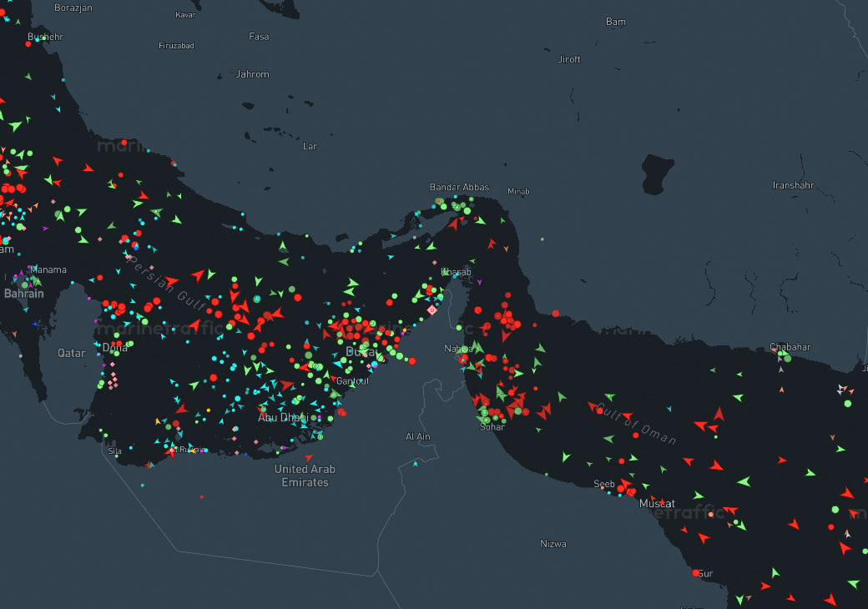
Task: Click the dark lake west of Iranshahr
Action: (x=657, y=174)
